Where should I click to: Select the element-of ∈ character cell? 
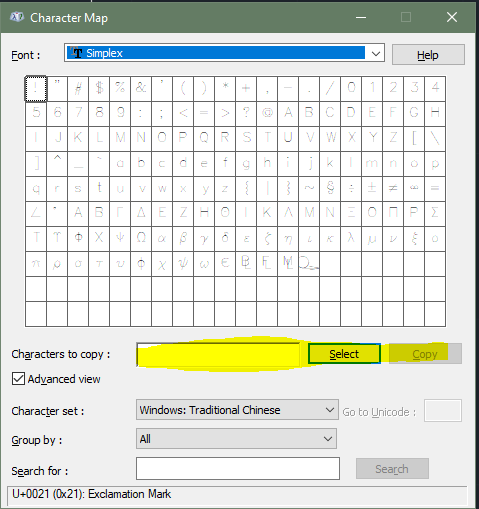(225, 264)
